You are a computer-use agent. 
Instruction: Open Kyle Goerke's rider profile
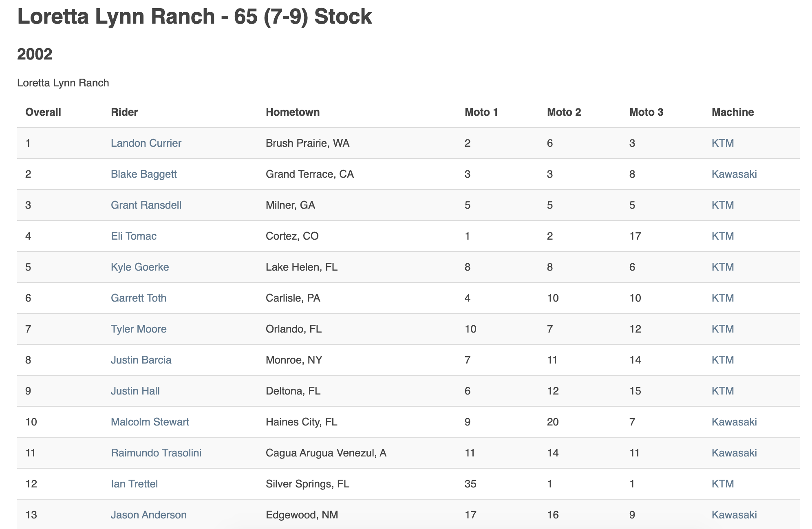click(x=139, y=267)
